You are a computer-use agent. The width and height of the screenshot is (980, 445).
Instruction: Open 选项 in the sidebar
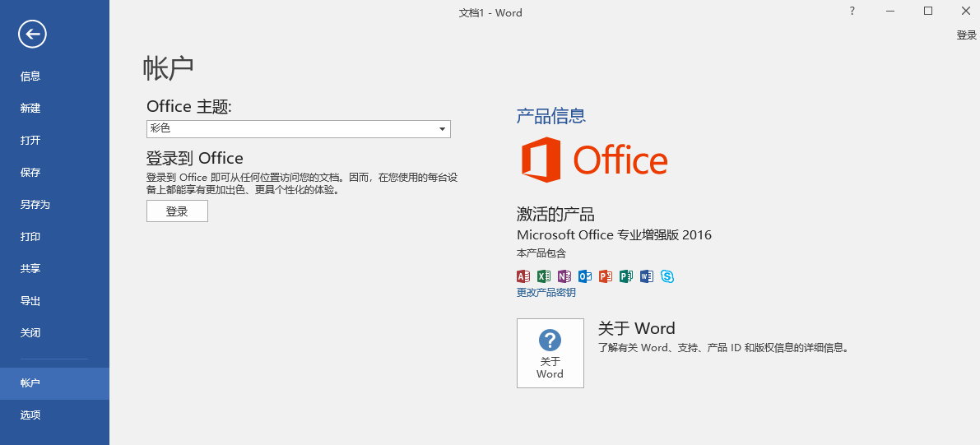pyautogui.click(x=54, y=415)
